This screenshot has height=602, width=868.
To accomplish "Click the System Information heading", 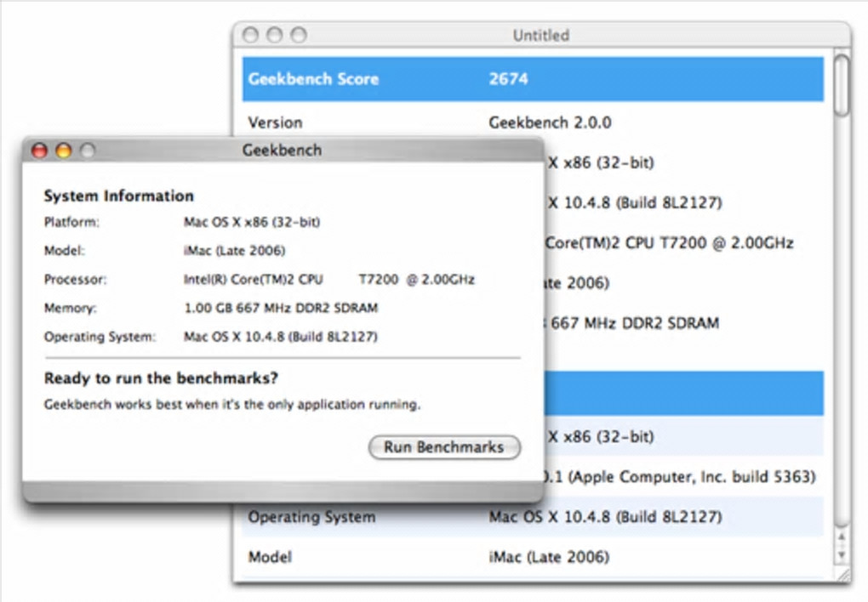I will coord(118,196).
